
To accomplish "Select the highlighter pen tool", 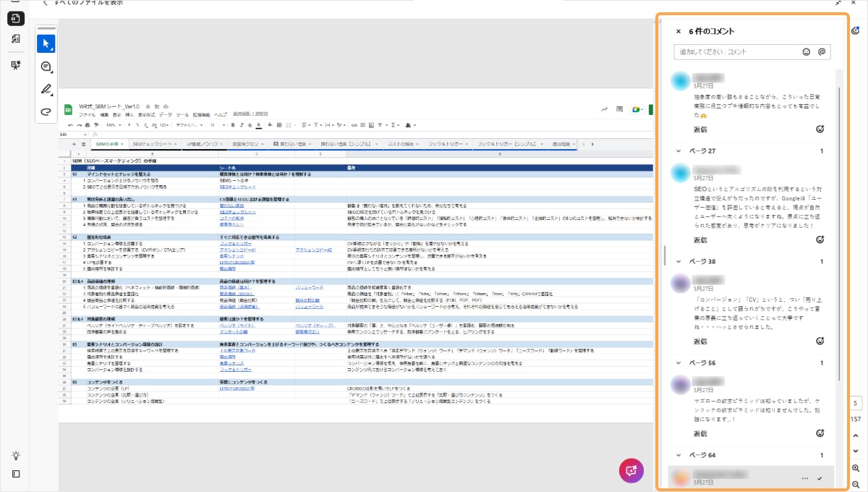I will coord(46,89).
